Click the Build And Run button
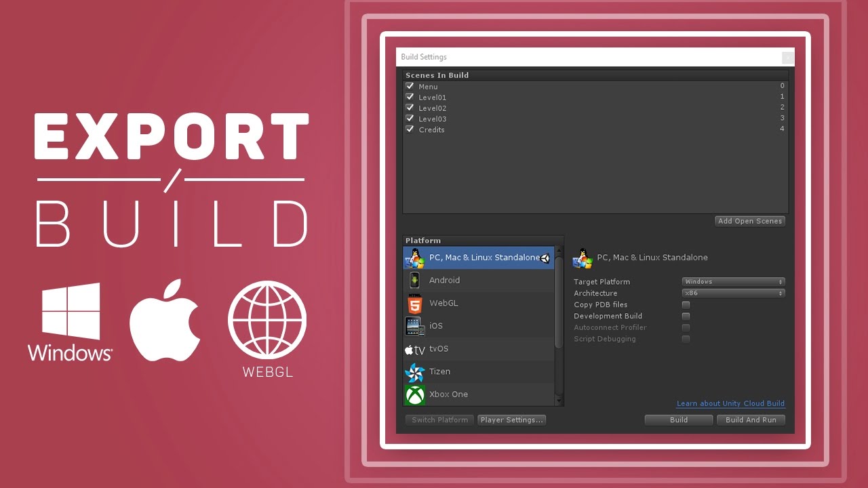The image size is (868, 488). pos(751,420)
